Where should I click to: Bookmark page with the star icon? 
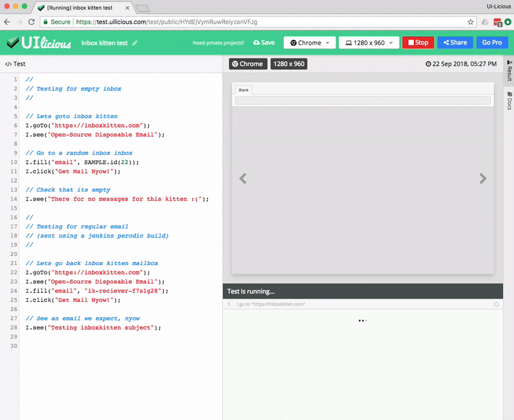470,22
